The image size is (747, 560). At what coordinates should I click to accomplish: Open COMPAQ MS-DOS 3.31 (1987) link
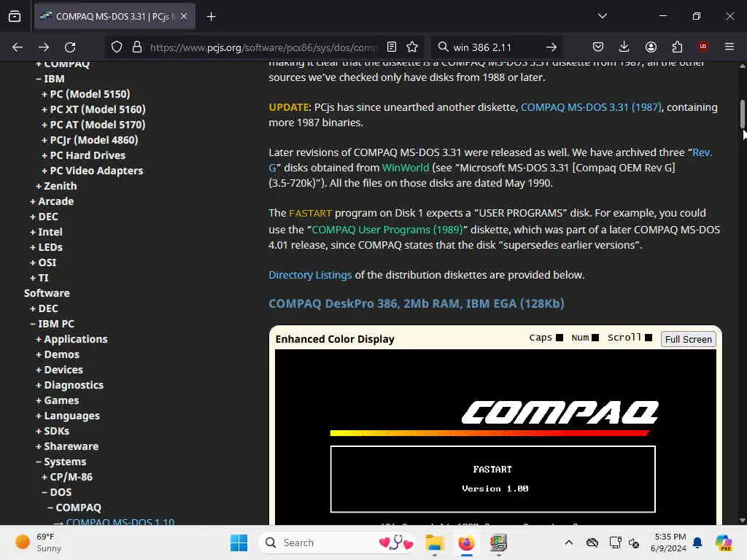coord(591,107)
